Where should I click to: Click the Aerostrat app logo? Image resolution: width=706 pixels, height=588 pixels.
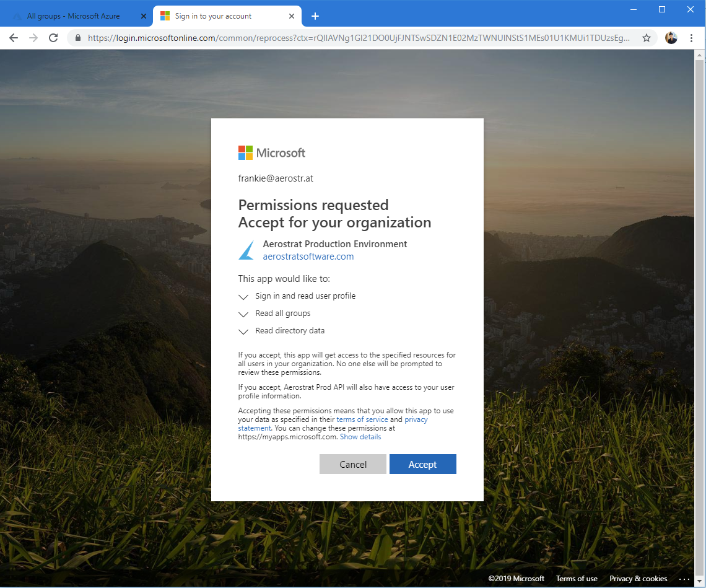click(246, 250)
